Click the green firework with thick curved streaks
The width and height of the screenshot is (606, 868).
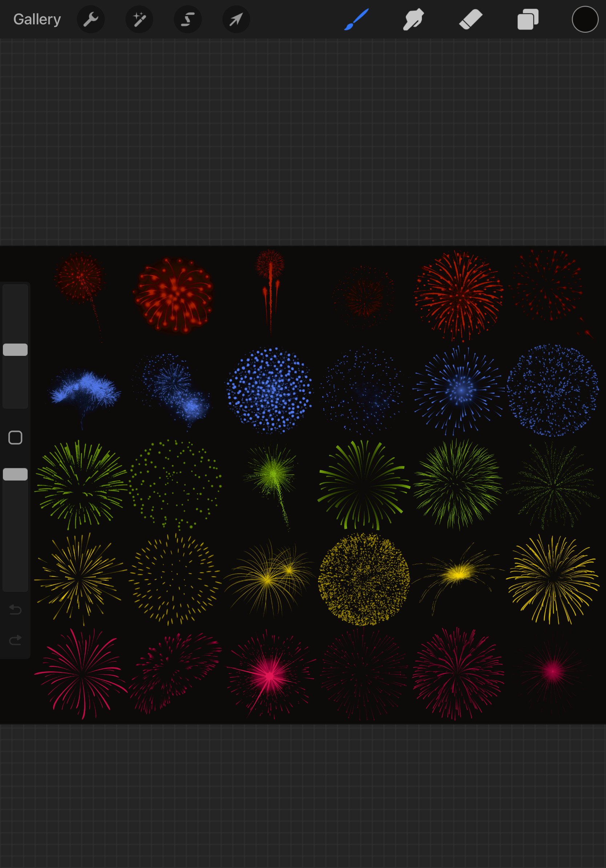(363, 485)
